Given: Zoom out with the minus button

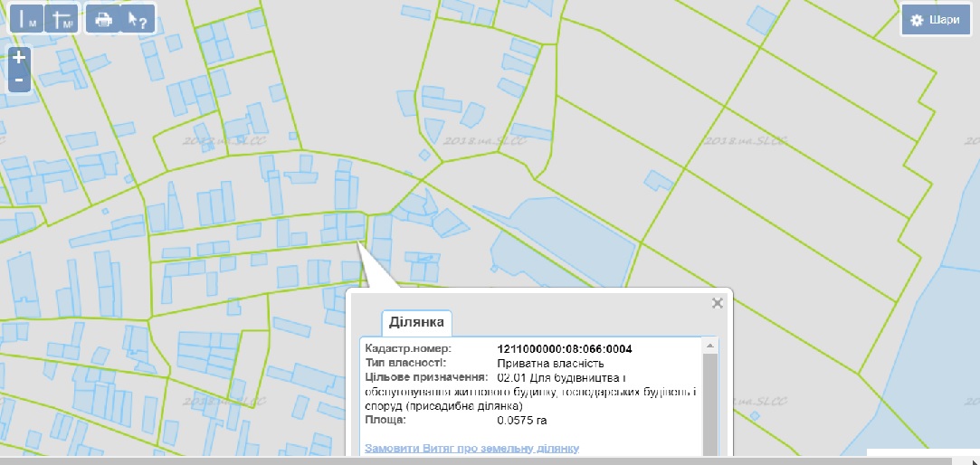Looking at the screenshot, I should [x=19, y=81].
